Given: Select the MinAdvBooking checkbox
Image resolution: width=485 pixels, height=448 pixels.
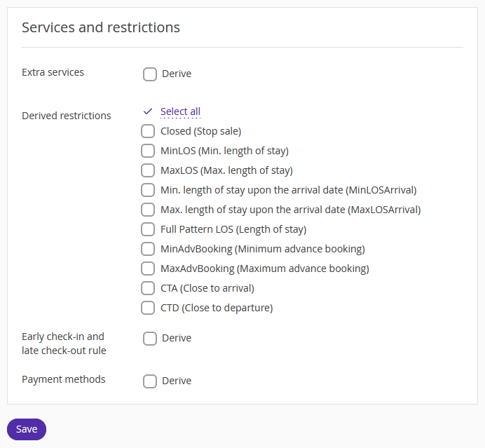Looking at the screenshot, I should (x=148, y=249).
